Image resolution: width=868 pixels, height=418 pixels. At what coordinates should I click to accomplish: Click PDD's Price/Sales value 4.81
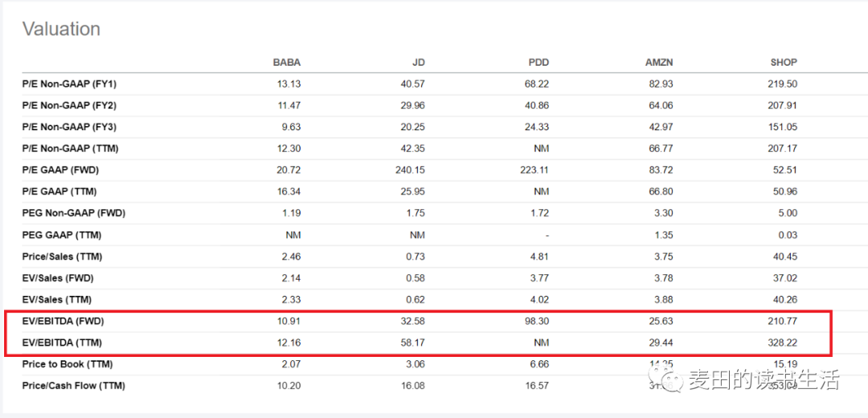pos(540,256)
